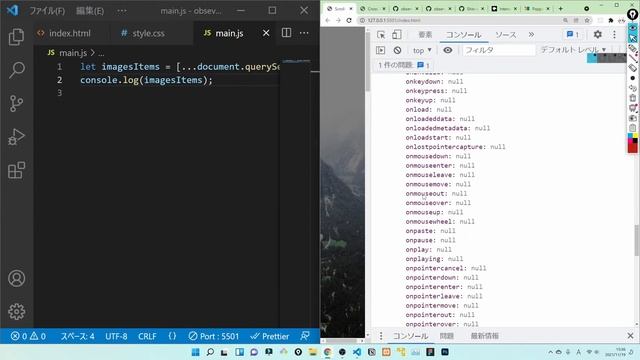Screen dimensions: 640x360
Task: Click the onmouseout: null property
Action: [x=436, y=193]
